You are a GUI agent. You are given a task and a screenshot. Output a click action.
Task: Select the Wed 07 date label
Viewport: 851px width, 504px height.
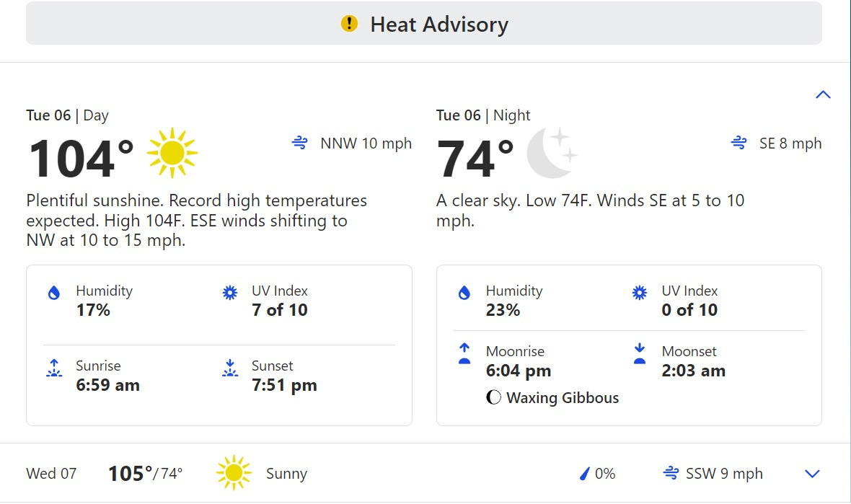click(51, 474)
